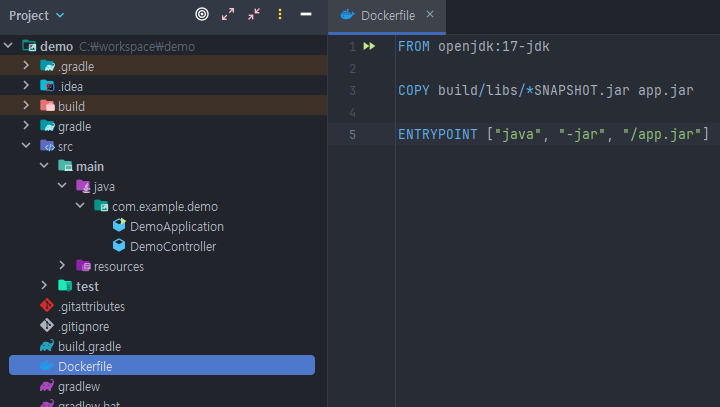Viewport: 720px width, 407px height.
Task: Select the gradlew file
Action: point(79,387)
